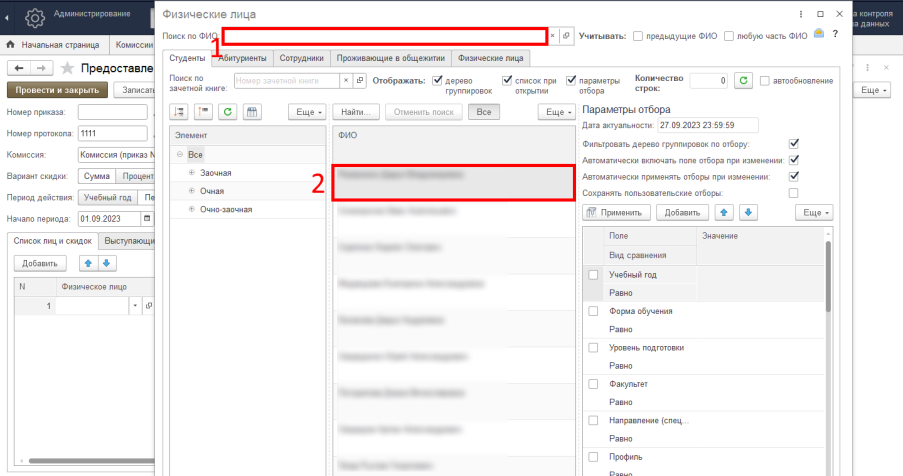The height and width of the screenshot is (476, 903).
Task: Click the Дата актуальности field
Action: 708,125
